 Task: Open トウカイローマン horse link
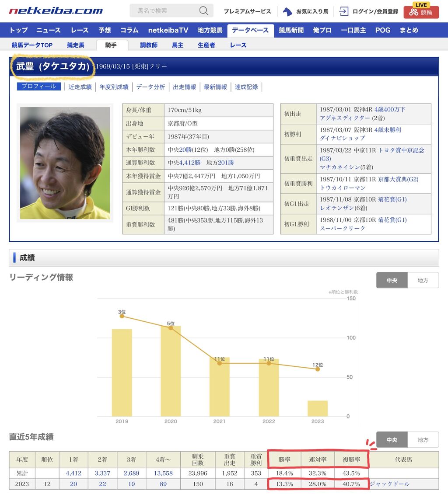pyautogui.click(x=343, y=188)
